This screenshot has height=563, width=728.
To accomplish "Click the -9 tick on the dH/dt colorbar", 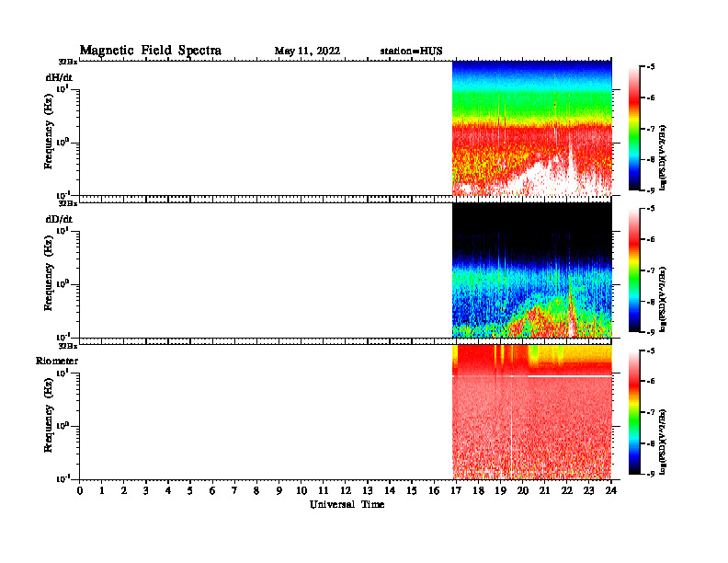I will 651,190.
